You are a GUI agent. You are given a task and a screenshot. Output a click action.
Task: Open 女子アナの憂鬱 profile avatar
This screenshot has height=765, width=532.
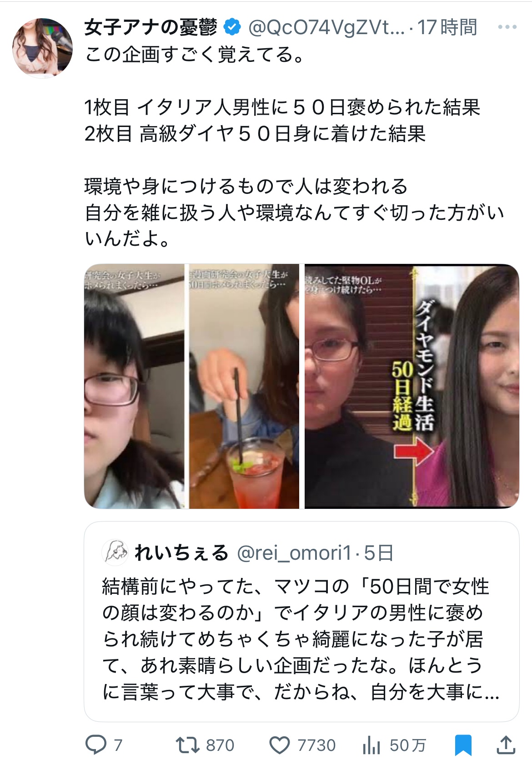[42, 47]
